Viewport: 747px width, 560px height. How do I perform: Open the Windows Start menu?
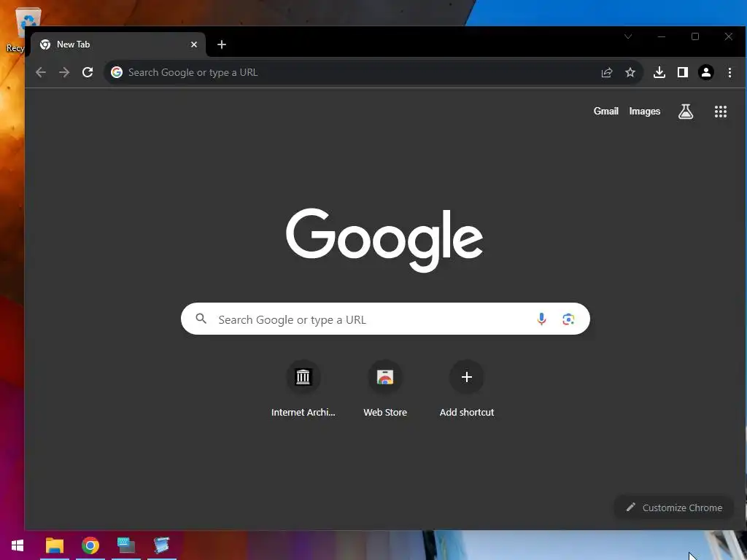click(18, 545)
